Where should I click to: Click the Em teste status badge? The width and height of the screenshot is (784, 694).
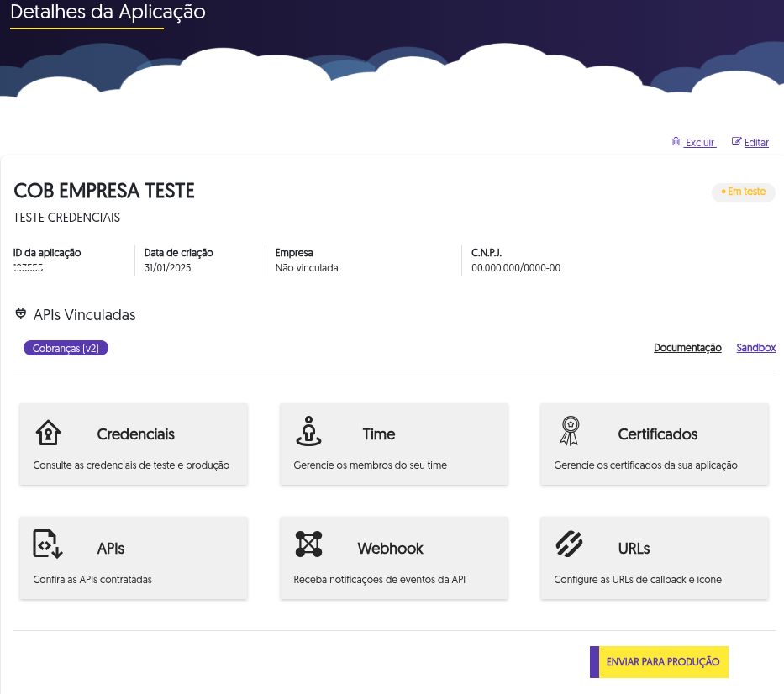(x=744, y=192)
